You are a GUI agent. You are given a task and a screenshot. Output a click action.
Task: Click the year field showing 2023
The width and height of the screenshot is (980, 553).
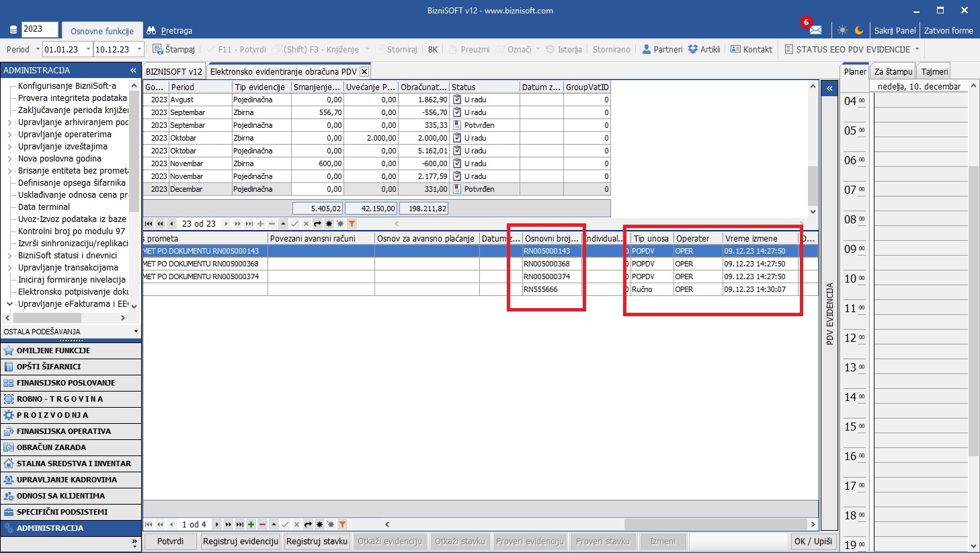point(39,30)
